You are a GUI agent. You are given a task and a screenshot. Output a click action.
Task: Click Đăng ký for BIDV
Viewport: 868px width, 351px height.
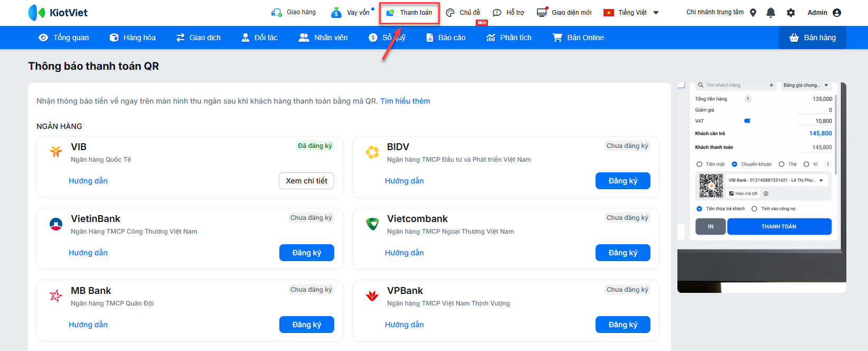[623, 181]
